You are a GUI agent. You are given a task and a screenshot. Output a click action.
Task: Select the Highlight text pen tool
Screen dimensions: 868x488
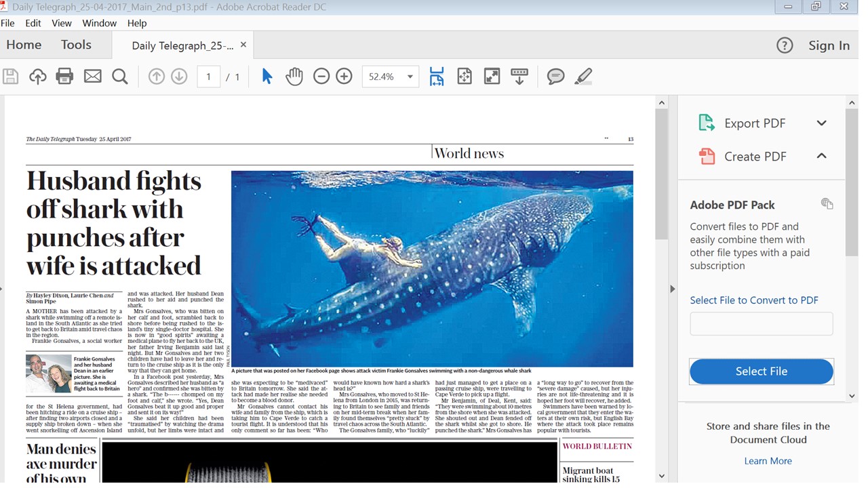pos(583,77)
